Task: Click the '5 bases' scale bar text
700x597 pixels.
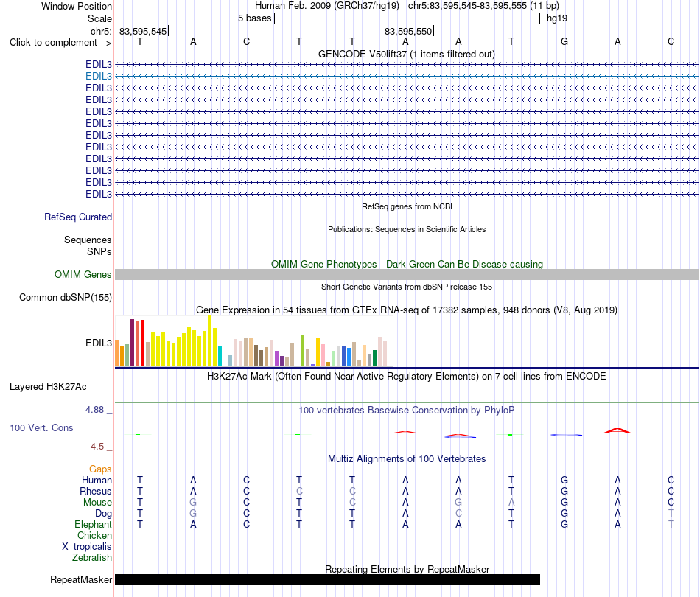Action: [254, 18]
